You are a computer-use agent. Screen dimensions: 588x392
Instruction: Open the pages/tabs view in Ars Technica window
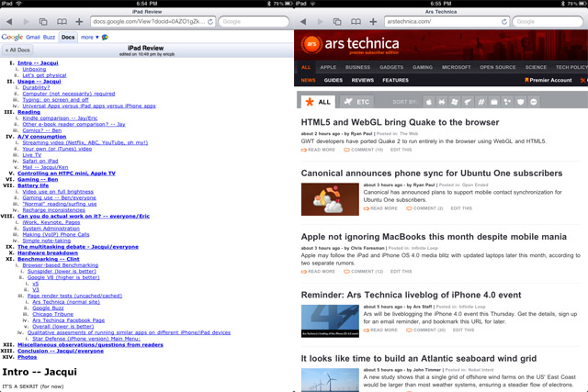tap(337, 22)
